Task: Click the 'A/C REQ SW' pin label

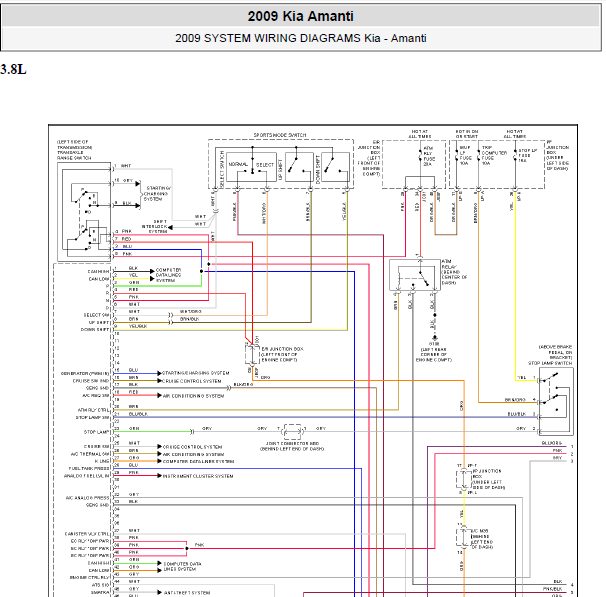Action: point(96,396)
